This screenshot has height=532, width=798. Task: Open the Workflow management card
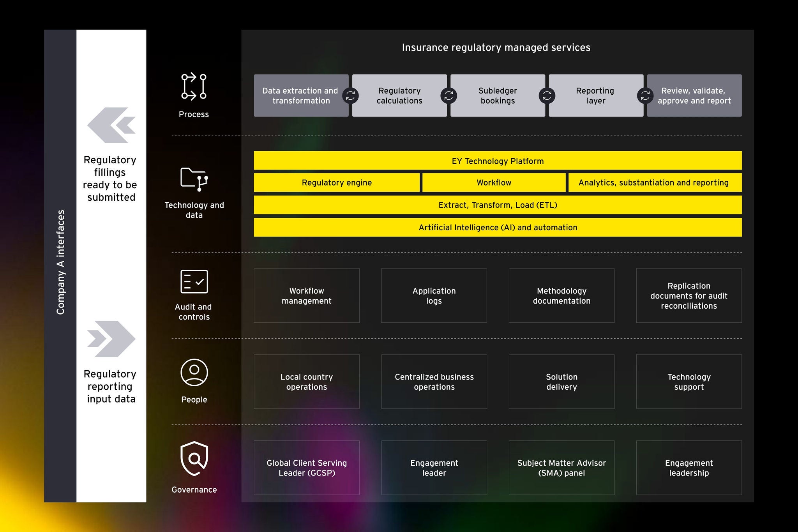(x=307, y=295)
